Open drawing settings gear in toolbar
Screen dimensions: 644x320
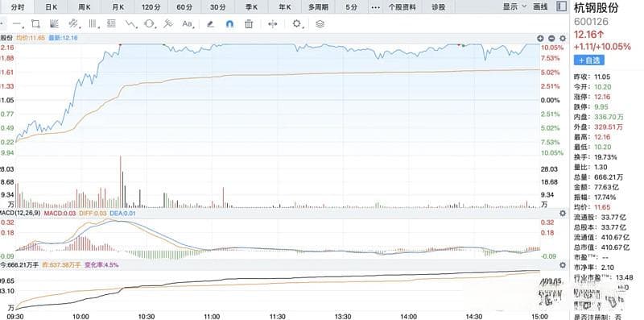[296, 24]
